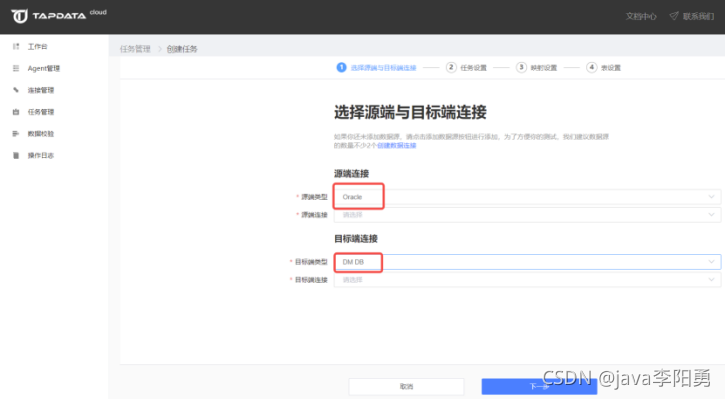The height and width of the screenshot is (399, 725).
Task: Click 任务设置 step label
Action: [x=473, y=68]
